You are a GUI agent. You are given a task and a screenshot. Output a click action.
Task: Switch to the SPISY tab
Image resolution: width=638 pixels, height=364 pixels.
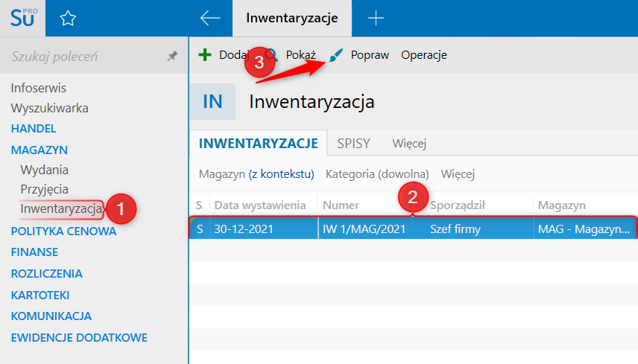click(x=353, y=143)
